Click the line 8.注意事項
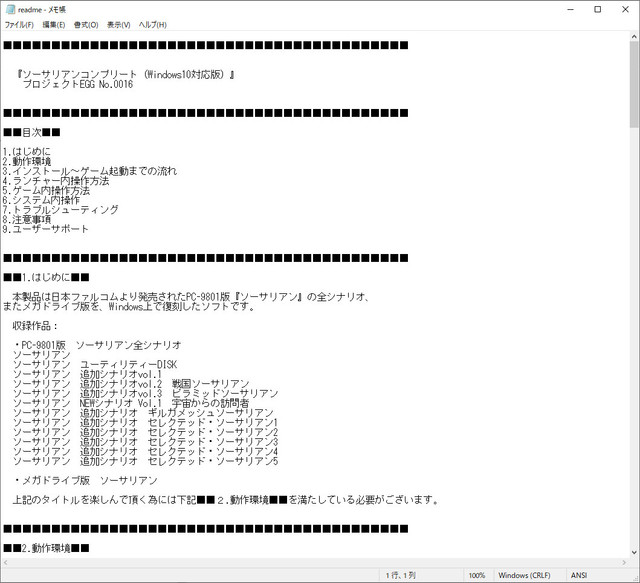640x583 pixels. [x=27, y=220]
